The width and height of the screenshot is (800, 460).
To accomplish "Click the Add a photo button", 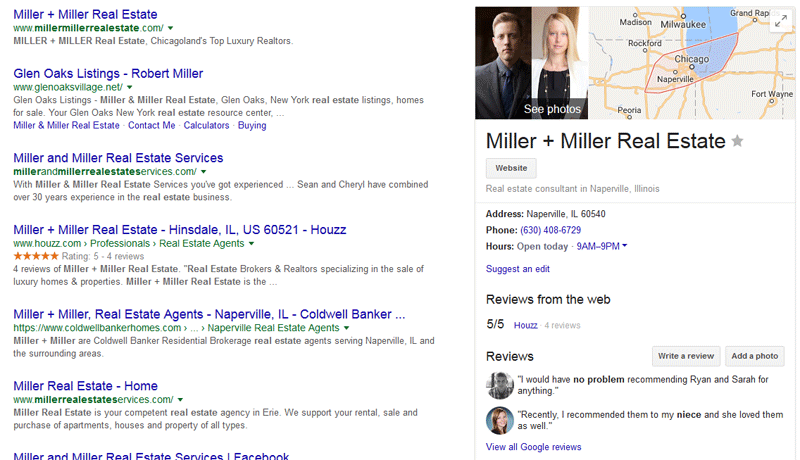I will point(755,356).
